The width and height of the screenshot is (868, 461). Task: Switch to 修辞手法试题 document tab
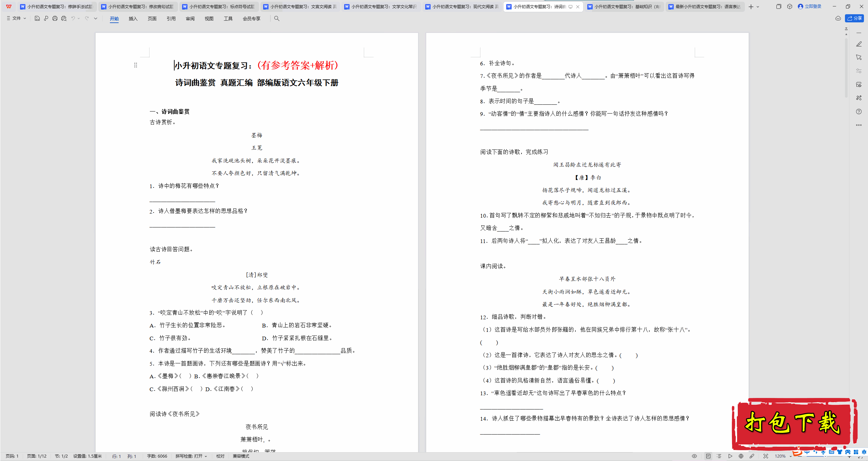point(57,7)
